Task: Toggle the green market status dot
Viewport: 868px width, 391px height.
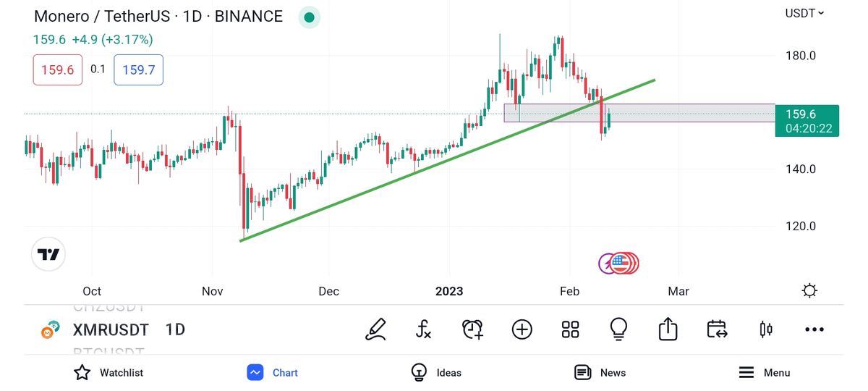Action: 310,17
